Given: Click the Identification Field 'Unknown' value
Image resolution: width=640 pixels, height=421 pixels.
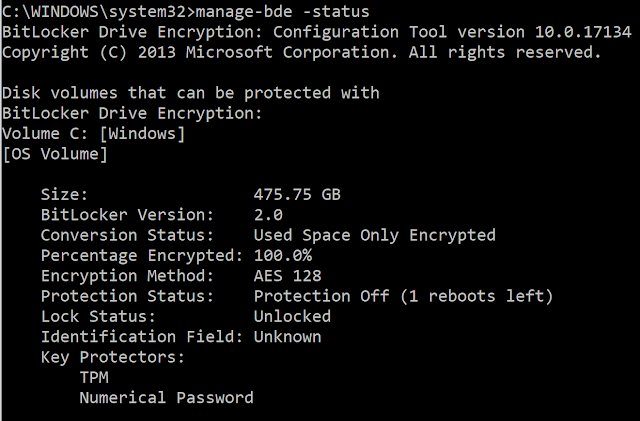Looking at the screenshot, I should pos(287,337).
